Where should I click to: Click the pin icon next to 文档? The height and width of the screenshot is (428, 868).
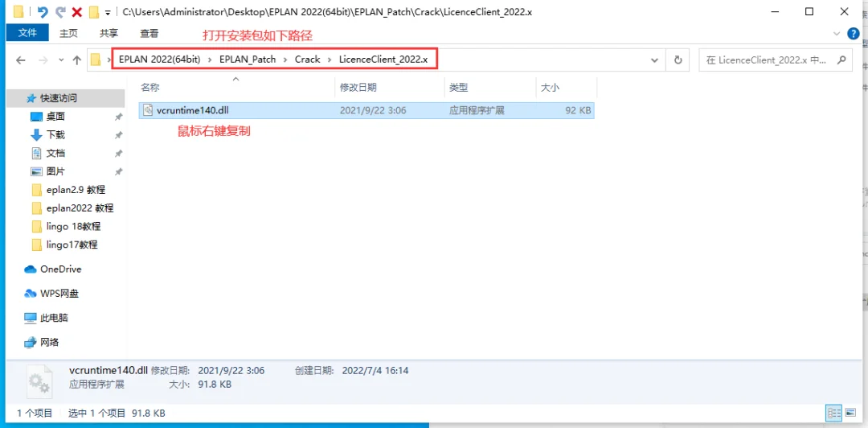[x=118, y=154]
